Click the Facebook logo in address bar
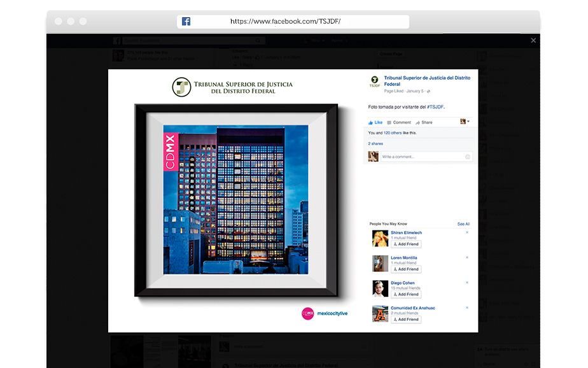 (186, 22)
